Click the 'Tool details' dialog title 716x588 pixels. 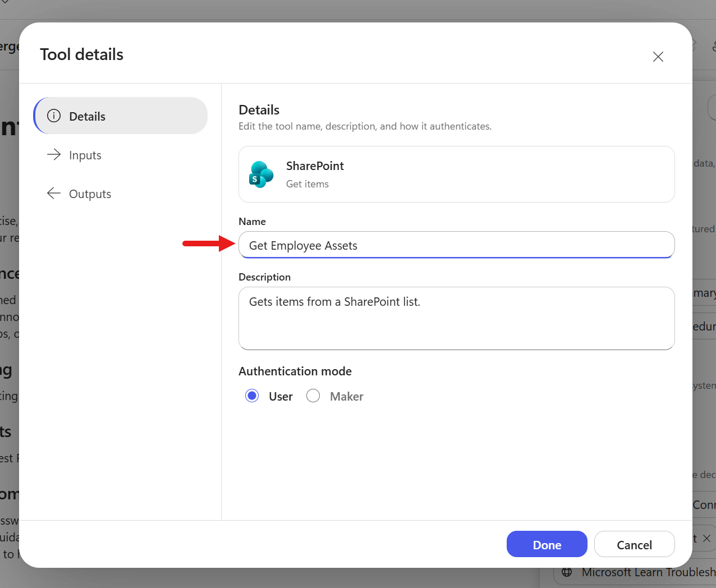(x=82, y=54)
